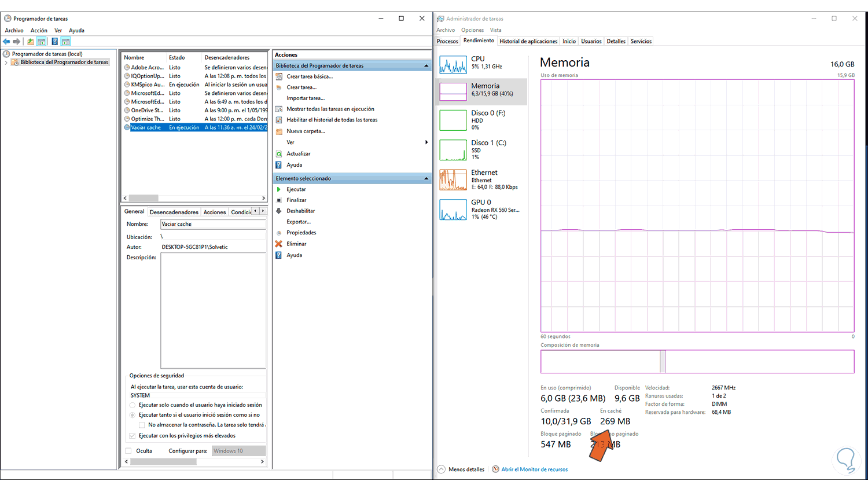Click the blue help icon in Task Scheduler toolbar
The height and width of the screenshot is (492, 868).
pyautogui.click(x=54, y=42)
